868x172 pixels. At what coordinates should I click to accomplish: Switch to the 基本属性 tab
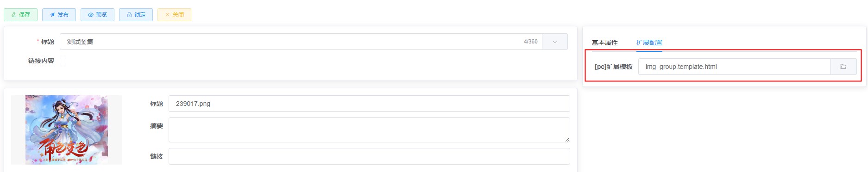[604, 43]
